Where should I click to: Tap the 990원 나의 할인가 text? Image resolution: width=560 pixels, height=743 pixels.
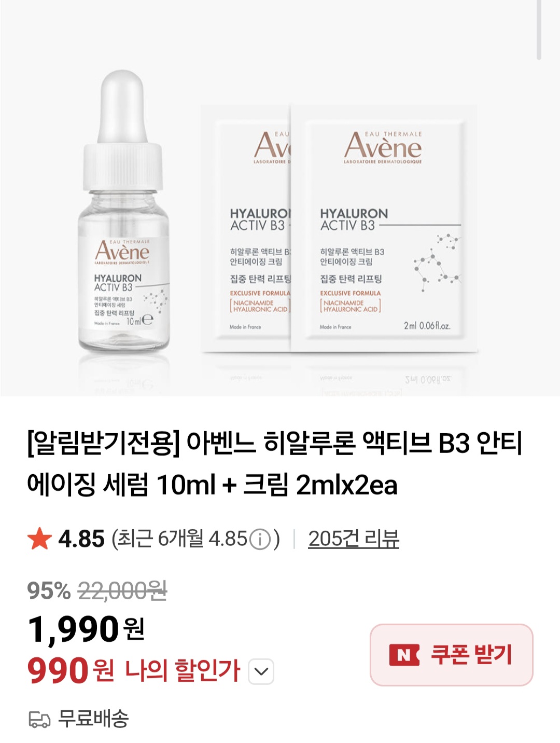(134, 670)
